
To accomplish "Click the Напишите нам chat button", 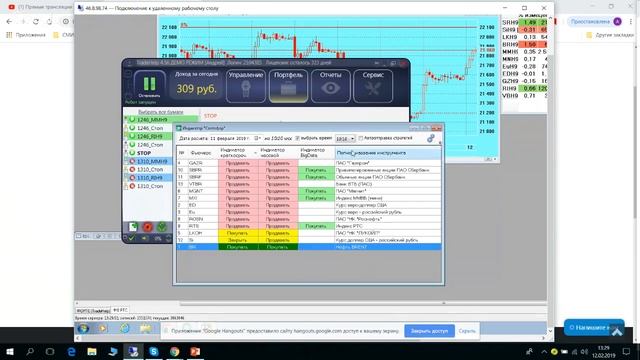I will point(594,327).
